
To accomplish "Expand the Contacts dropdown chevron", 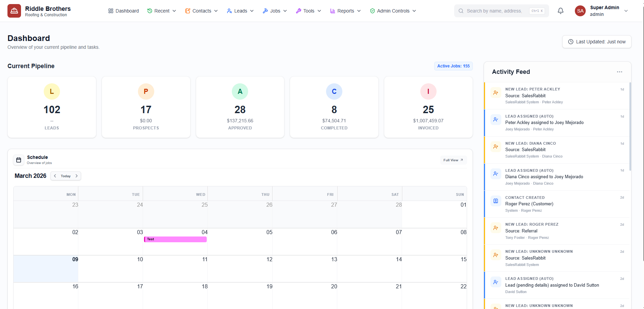I will (216, 11).
